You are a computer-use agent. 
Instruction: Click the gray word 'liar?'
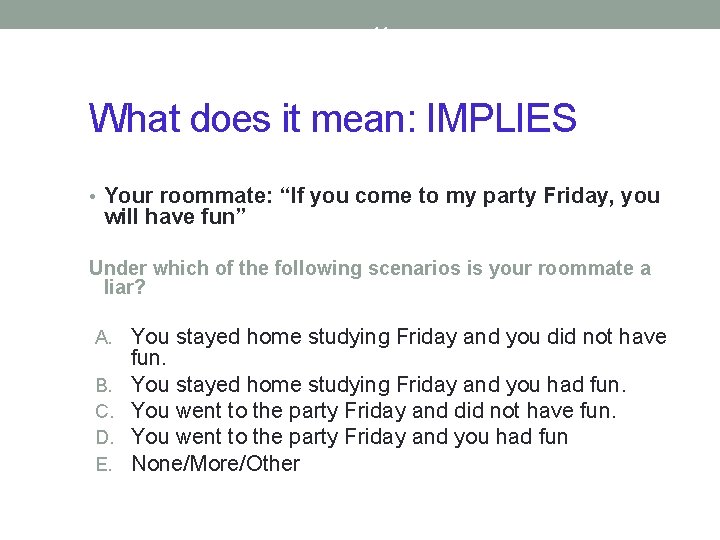124,287
